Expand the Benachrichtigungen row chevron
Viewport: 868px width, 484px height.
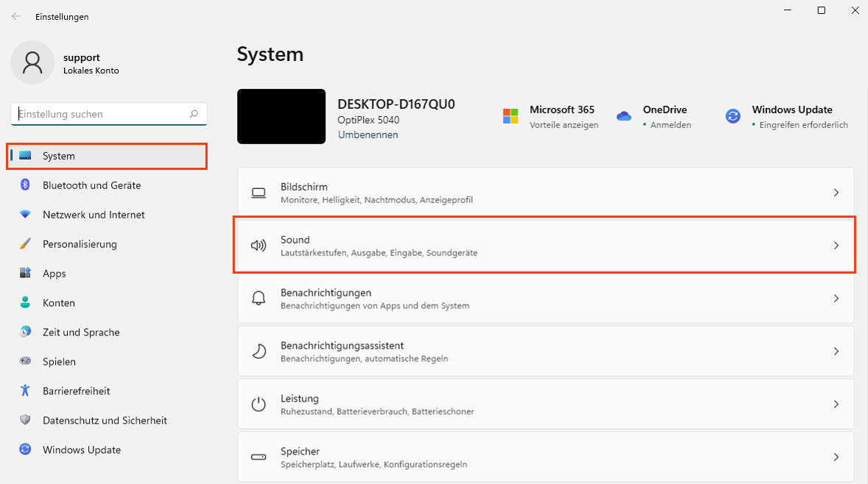click(x=836, y=299)
